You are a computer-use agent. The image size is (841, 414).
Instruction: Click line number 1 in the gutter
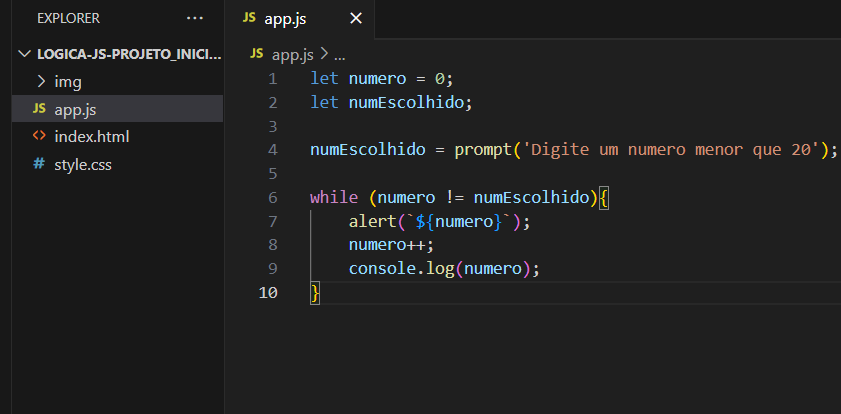[x=272, y=79]
